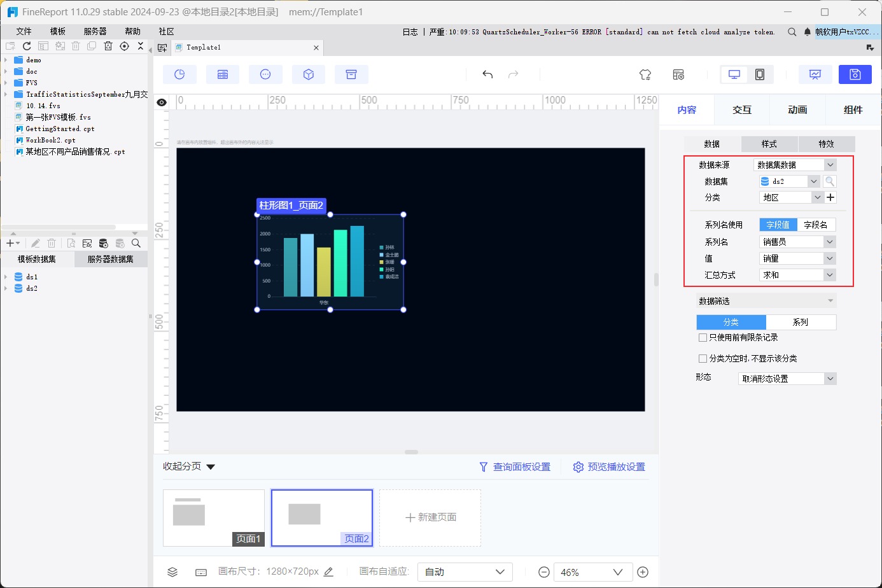882x588 pixels.
Task: Select 分类 filter toggle
Action: pos(731,322)
